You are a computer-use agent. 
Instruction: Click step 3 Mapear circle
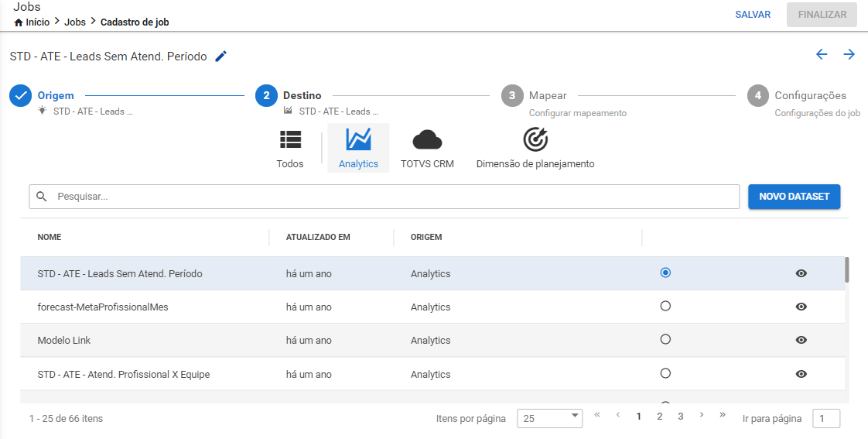512,95
